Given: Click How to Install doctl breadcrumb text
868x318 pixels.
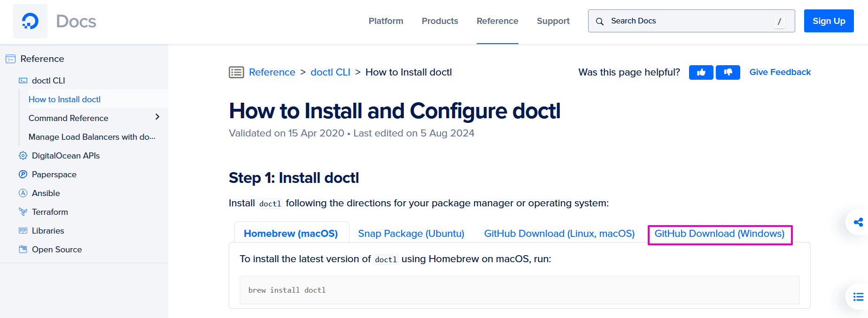Looking at the screenshot, I should (x=409, y=72).
